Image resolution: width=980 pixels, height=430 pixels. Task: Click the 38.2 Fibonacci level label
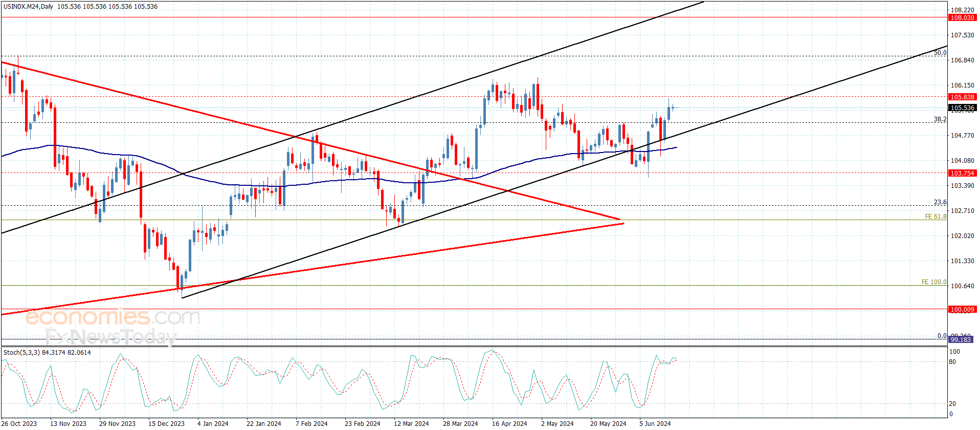tap(940, 119)
